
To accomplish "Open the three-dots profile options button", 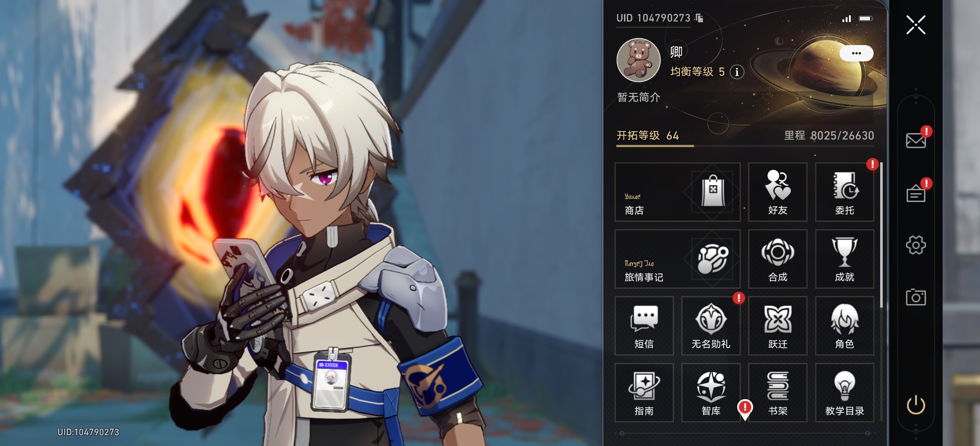I will pos(856,53).
